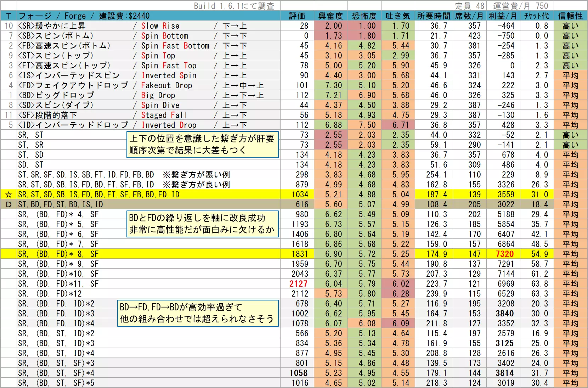Image resolution: width=588 pixels, height=388 pixels.
Task: Select the 'フォージ / Forge / 建設費:$2440' header cell
Action: (x=148, y=16)
